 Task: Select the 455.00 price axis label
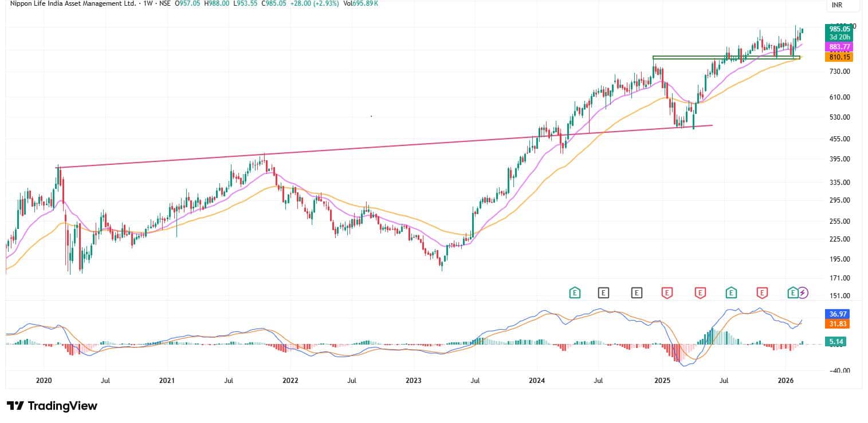pyautogui.click(x=839, y=139)
